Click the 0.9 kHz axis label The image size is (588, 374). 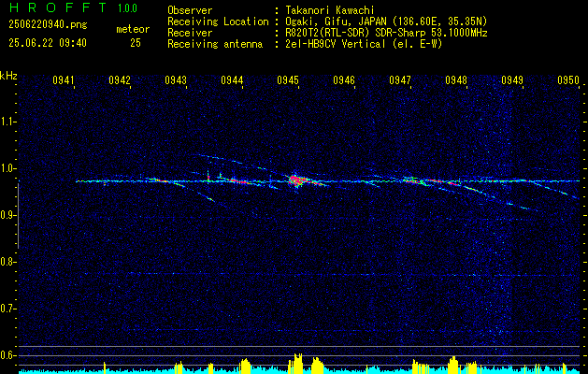pyautogui.click(x=8, y=215)
